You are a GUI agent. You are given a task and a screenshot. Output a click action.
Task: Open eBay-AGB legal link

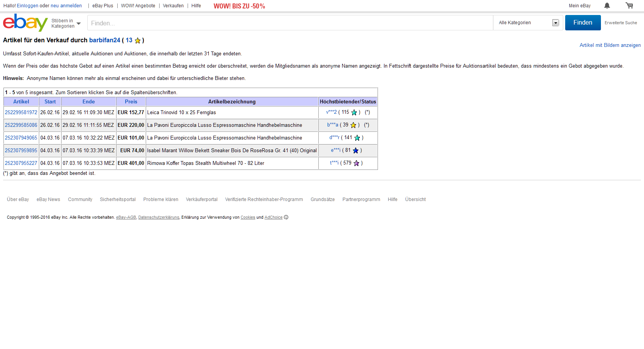point(126,218)
